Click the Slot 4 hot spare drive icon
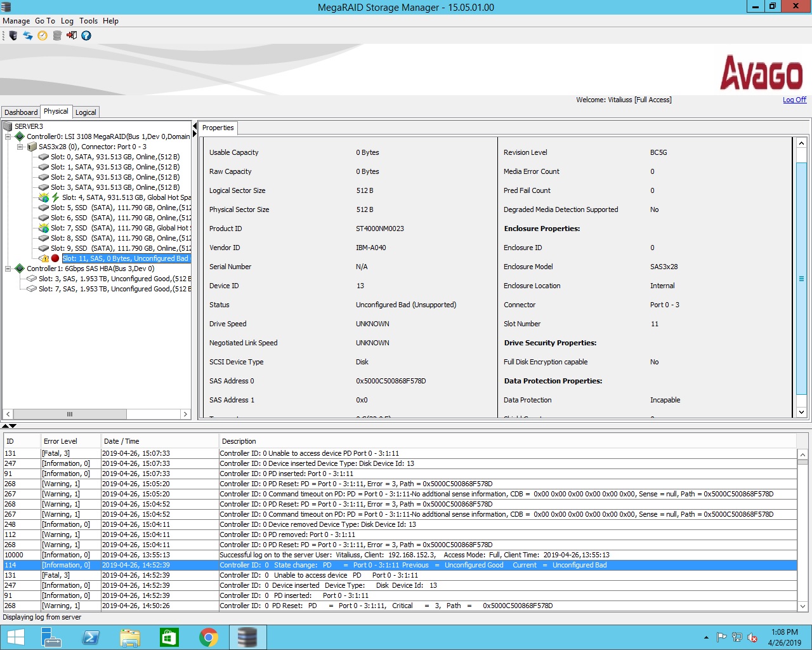 click(44, 197)
